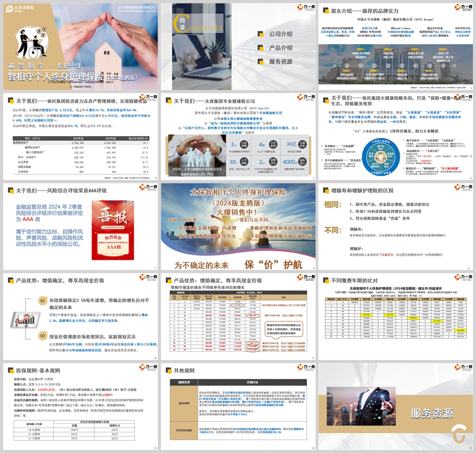This screenshot has height=453, width=476.
Task: Click the slogan 为不确定的未来
Action: pyautogui.click(x=202, y=265)
